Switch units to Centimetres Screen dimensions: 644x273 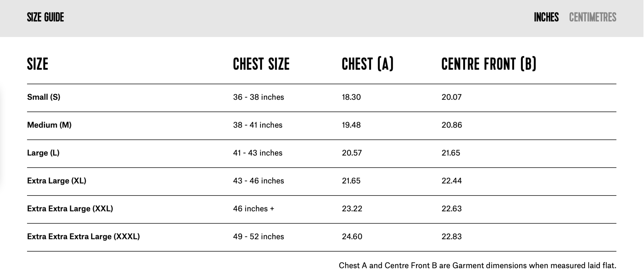[592, 17]
